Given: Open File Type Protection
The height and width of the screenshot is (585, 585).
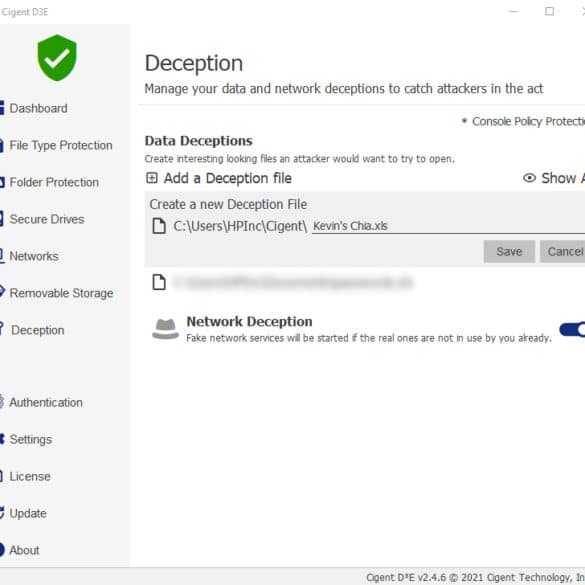Looking at the screenshot, I should coord(61,146).
